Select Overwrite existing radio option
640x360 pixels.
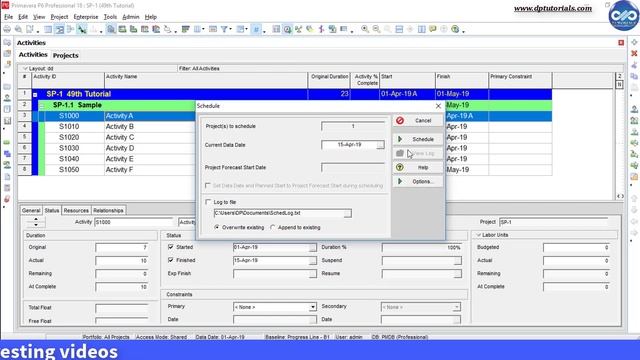click(217, 227)
